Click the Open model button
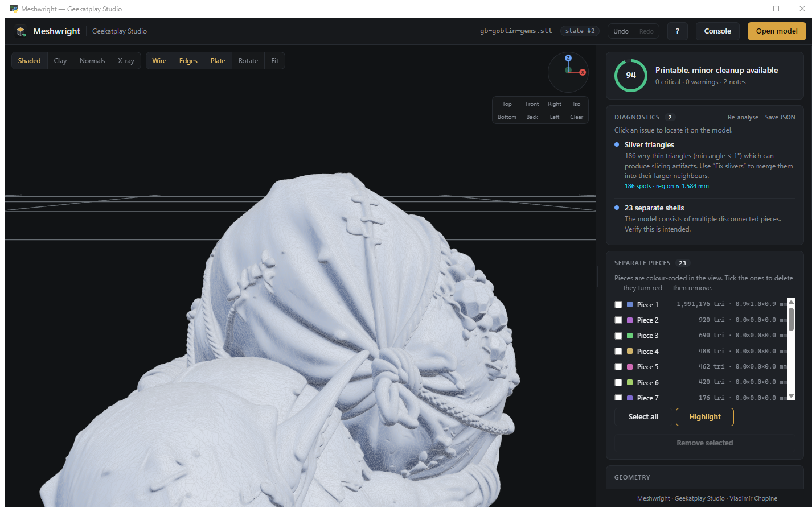812x508 pixels. coord(777,31)
